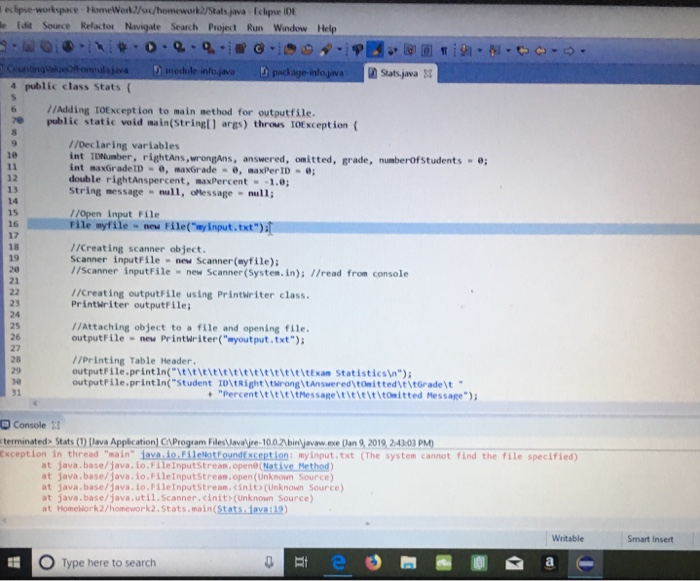Click the Type here to search box

157,562
